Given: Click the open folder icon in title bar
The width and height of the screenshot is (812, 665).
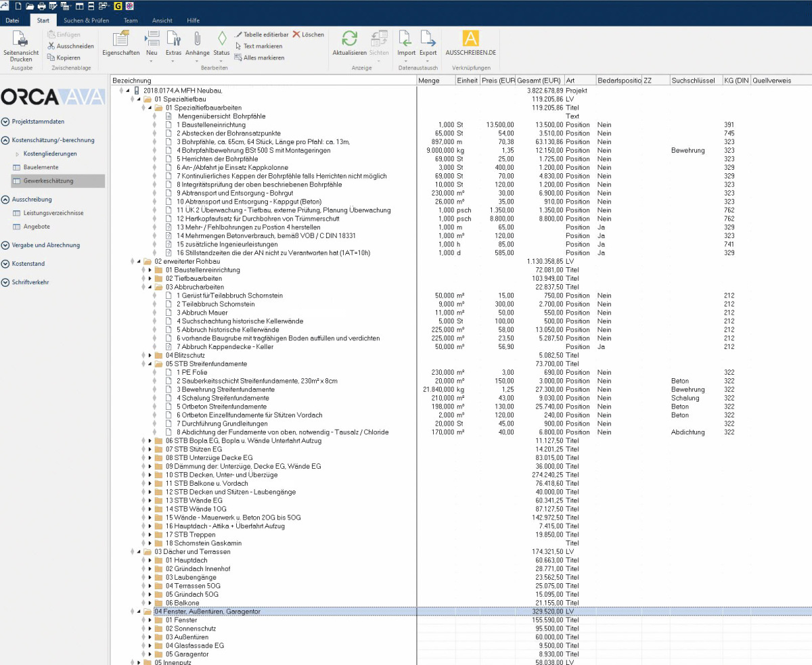Looking at the screenshot, I should coord(30,6).
